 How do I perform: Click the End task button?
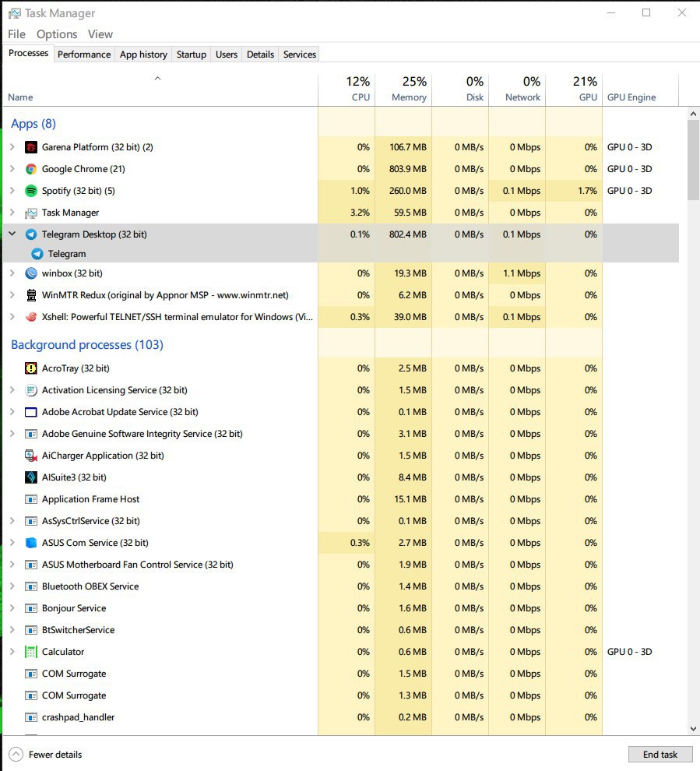tap(660, 754)
